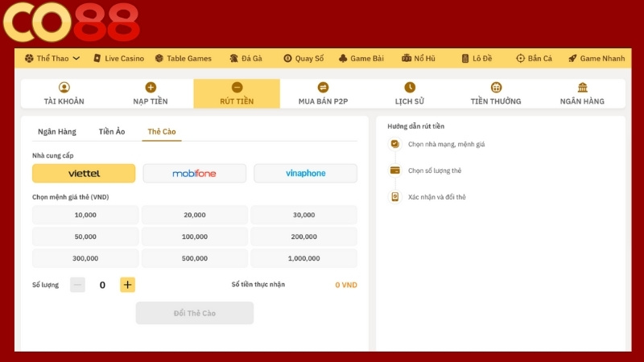This screenshot has height=362, width=644.
Task: Select the 500,000 card value
Action: 195,258
